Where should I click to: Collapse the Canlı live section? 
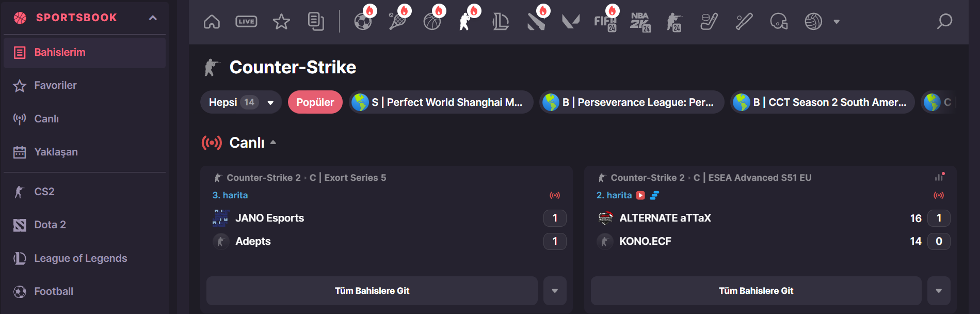point(273,143)
